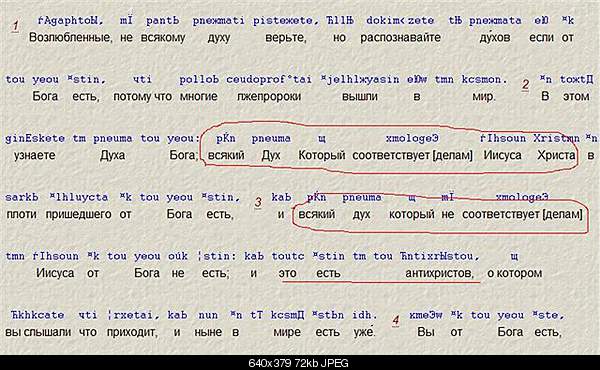Select the word "антихристов,"

click(439, 273)
